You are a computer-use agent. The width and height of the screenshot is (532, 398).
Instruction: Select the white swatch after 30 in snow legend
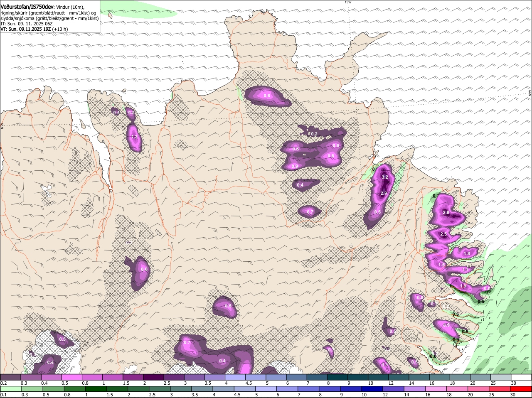coord(522,377)
